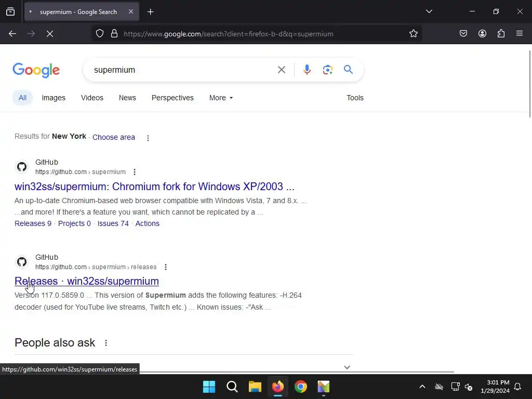Screen dimensions: 532x399
Task: Open Windows taskbar Search
Action: (232, 387)
